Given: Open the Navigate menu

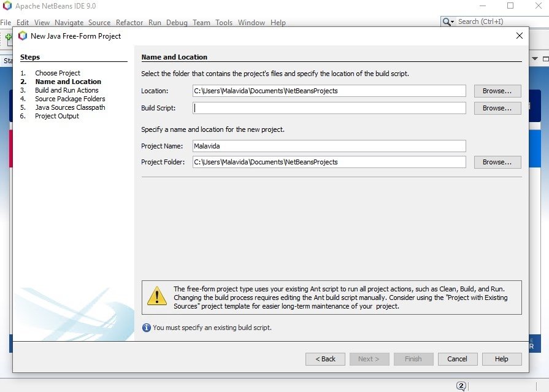Looking at the screenshot, I should point(69,23).
